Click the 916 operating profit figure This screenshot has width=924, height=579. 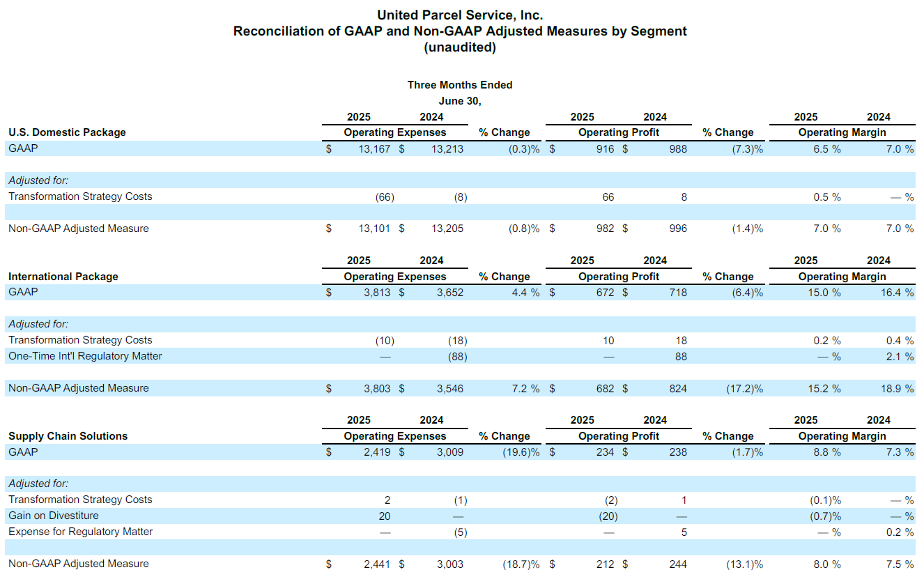click(605, 148)
